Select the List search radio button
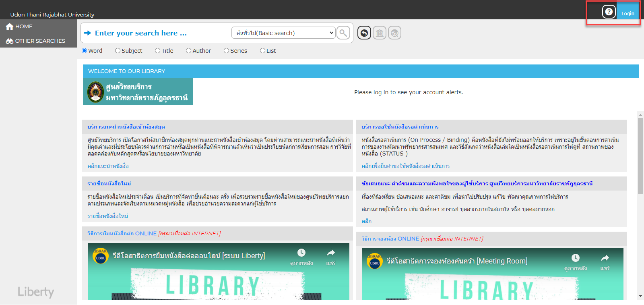This screenshot has width=644, height=305. [x=262, y=51]
